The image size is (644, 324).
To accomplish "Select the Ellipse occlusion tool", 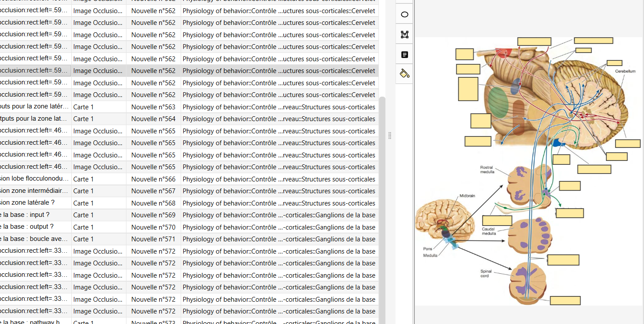I will coord(404,14).
